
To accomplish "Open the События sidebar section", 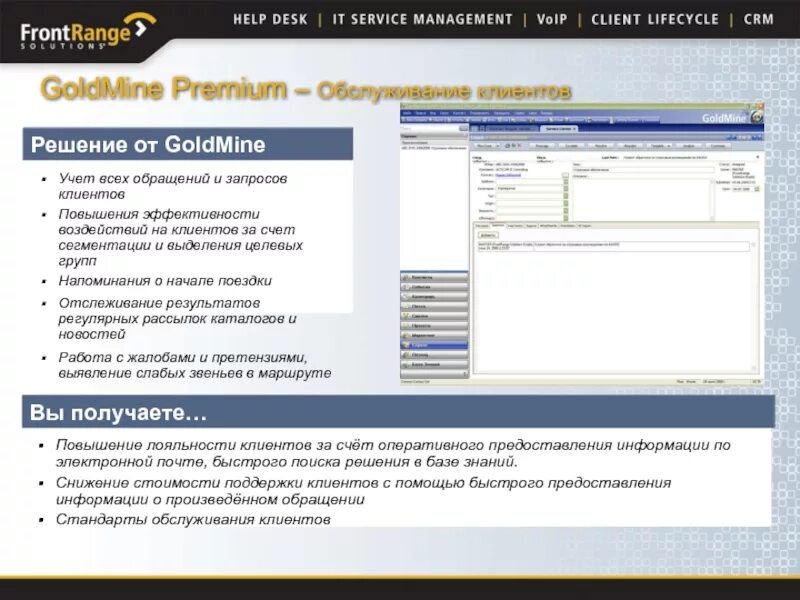I will (x=434, y=287).
